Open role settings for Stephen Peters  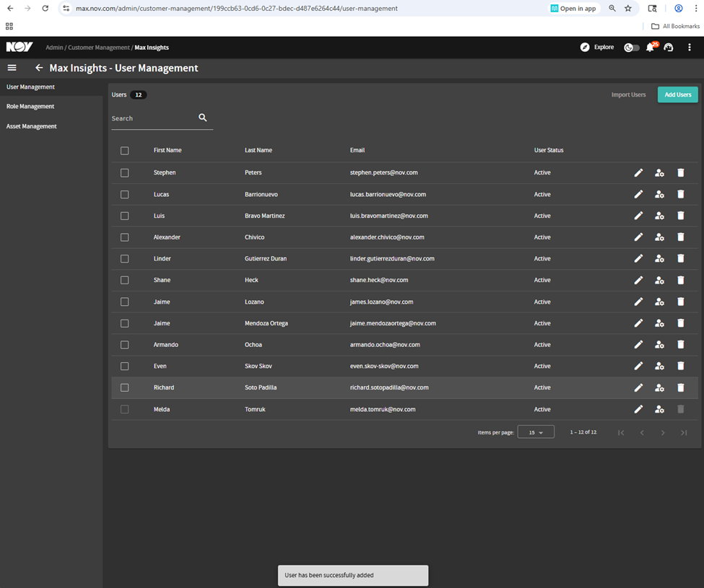[x=659, y=172]
